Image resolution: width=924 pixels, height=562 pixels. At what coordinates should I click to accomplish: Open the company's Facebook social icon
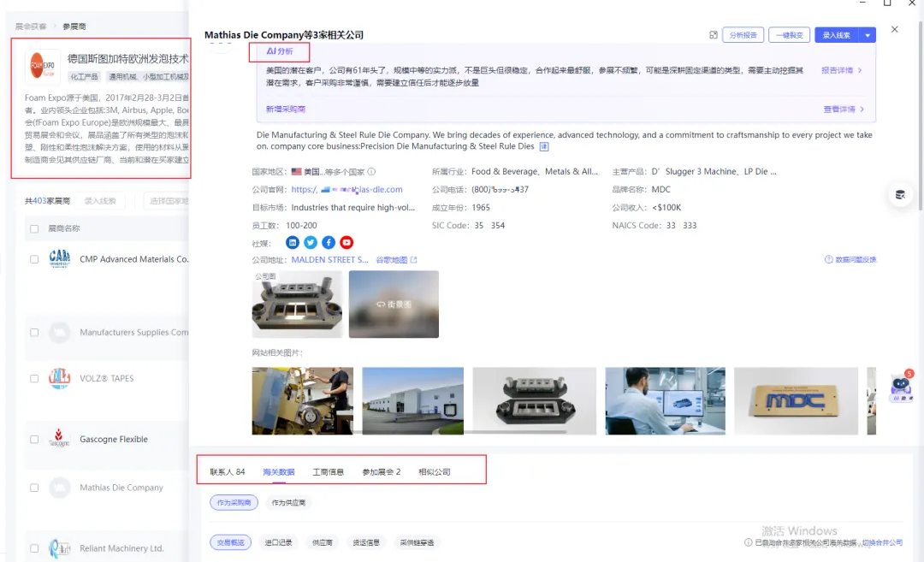(329, 243)
